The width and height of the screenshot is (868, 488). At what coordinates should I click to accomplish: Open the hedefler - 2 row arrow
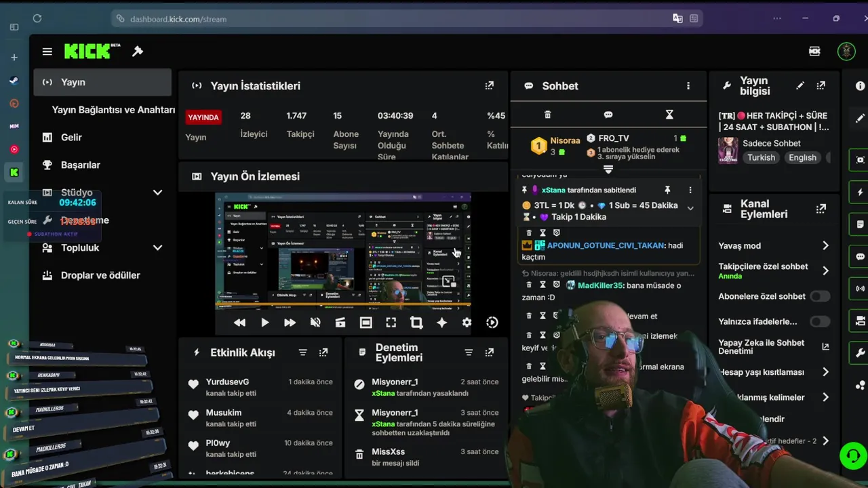tap(825, 441)
